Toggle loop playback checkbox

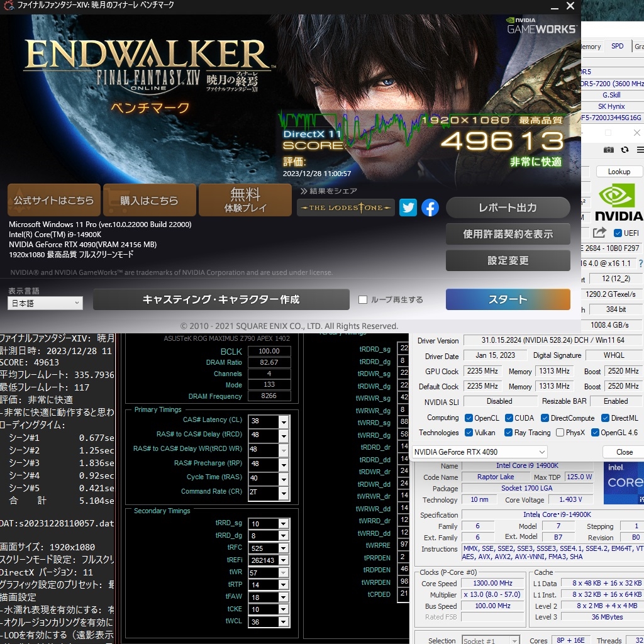[363, 300]
